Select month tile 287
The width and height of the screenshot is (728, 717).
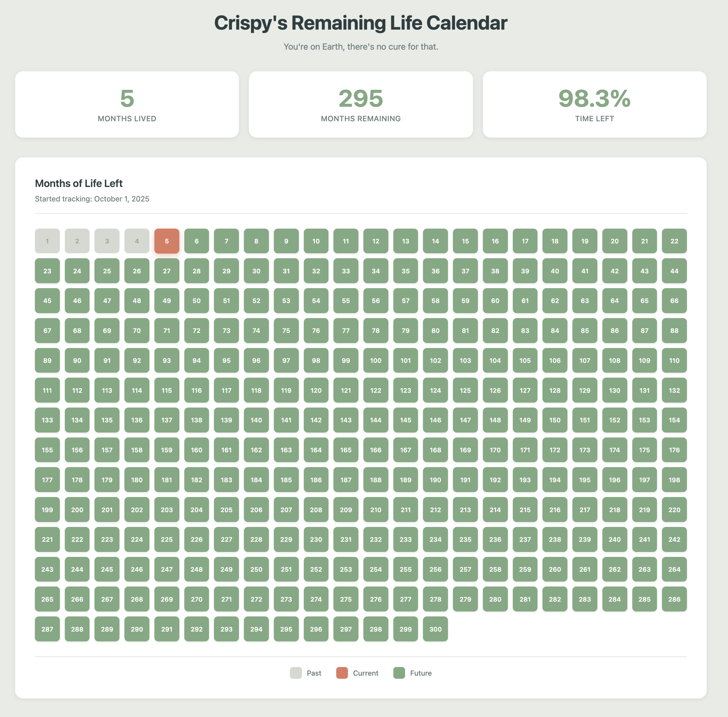[x=47, y=629]
